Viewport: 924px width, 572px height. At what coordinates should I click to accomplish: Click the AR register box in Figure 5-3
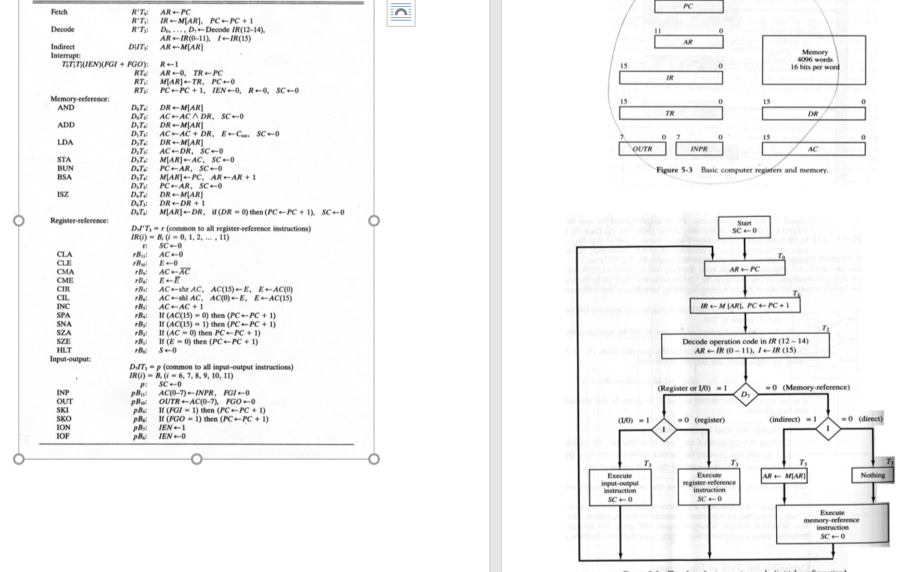click(688, 41)
